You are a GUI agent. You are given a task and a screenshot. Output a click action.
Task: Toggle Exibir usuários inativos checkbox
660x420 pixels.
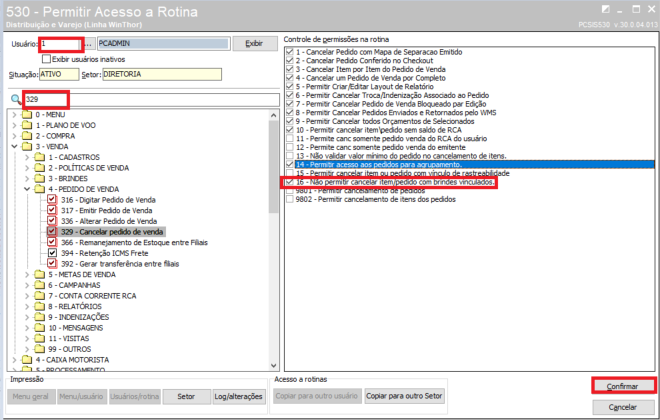coord(47,59)
